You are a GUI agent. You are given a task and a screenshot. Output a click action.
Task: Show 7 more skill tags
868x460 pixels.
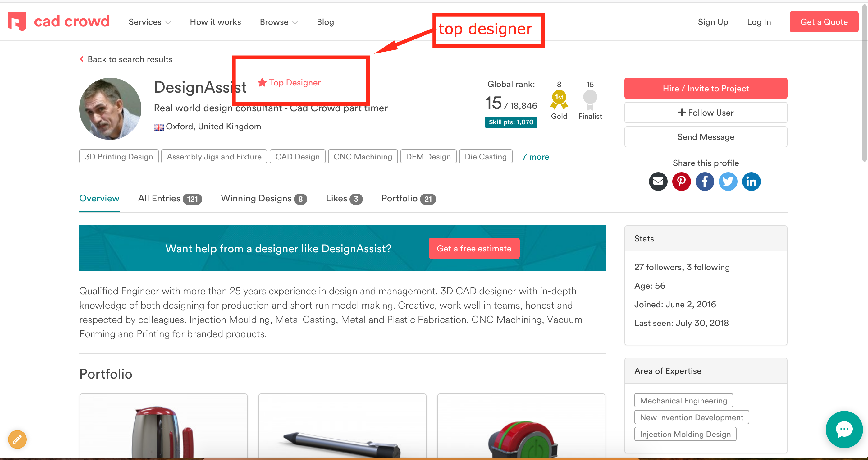pos(535,156)
